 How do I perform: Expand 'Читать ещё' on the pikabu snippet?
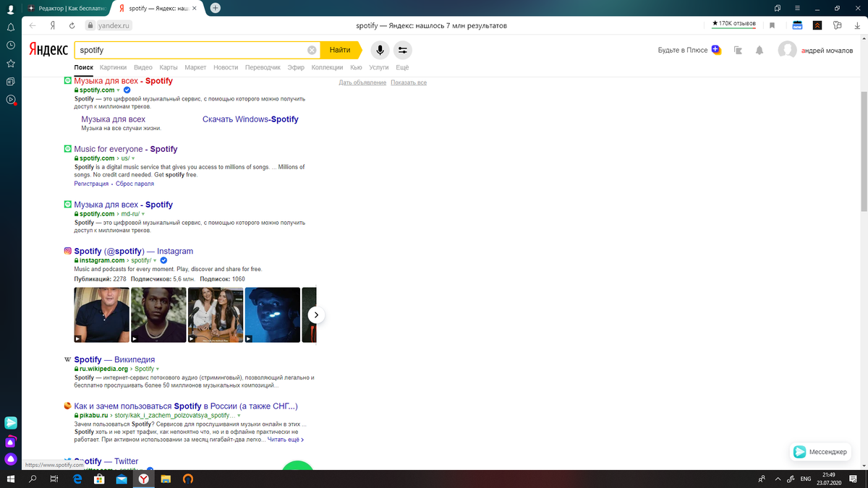(x=286, y=440)
